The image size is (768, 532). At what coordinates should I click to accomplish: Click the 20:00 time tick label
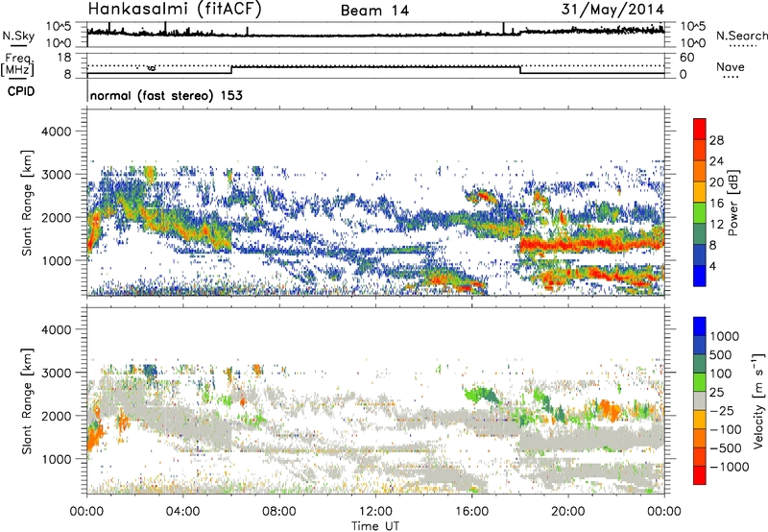[x=567, y=512]
